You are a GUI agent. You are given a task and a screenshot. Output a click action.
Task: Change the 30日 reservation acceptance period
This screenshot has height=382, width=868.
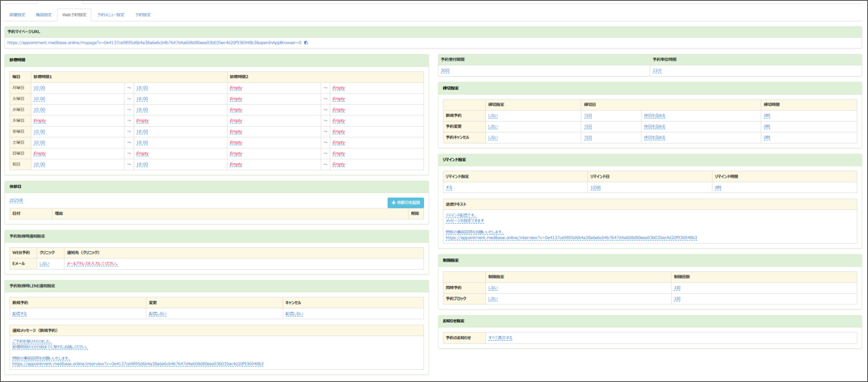tap(444, 70)
